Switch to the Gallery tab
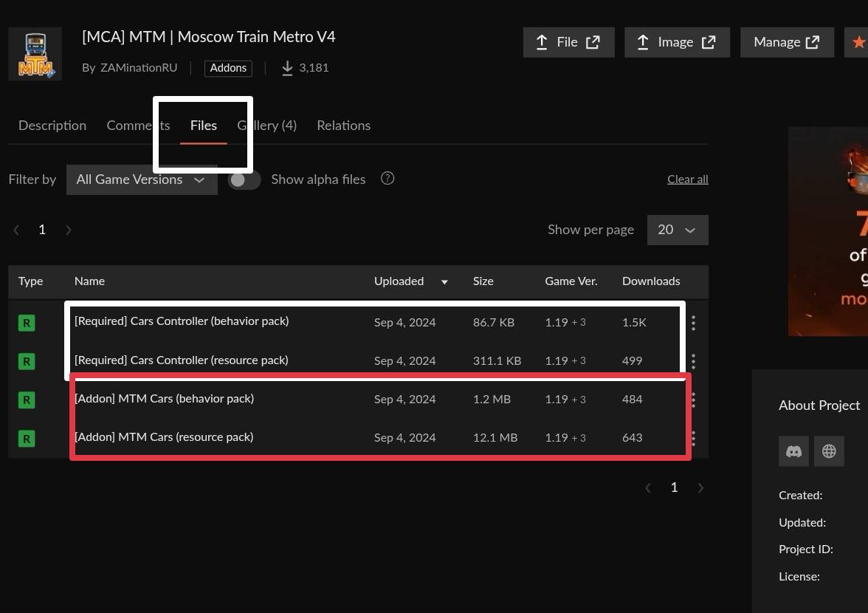The height and width of the screenshot is (613, 868). [267, 126]
